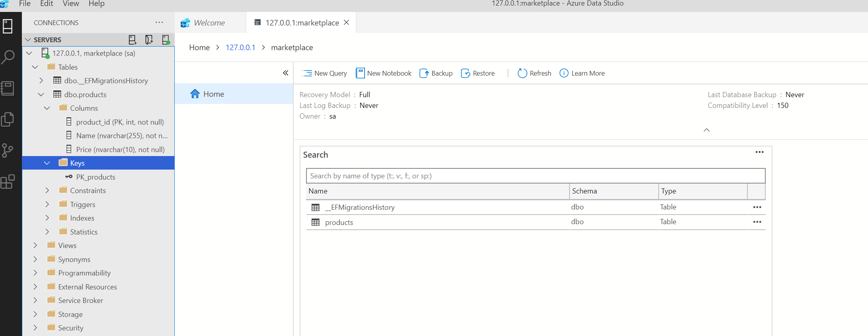
Task: Open the Search view in activity bar
Action: pos(8,57)
